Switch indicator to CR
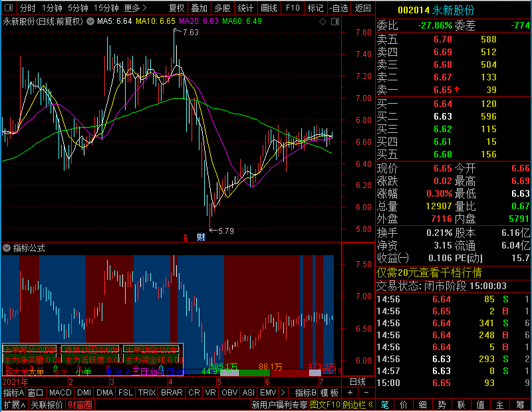The height and width of the screenshot is (412, 532). [x=194, y=393]
